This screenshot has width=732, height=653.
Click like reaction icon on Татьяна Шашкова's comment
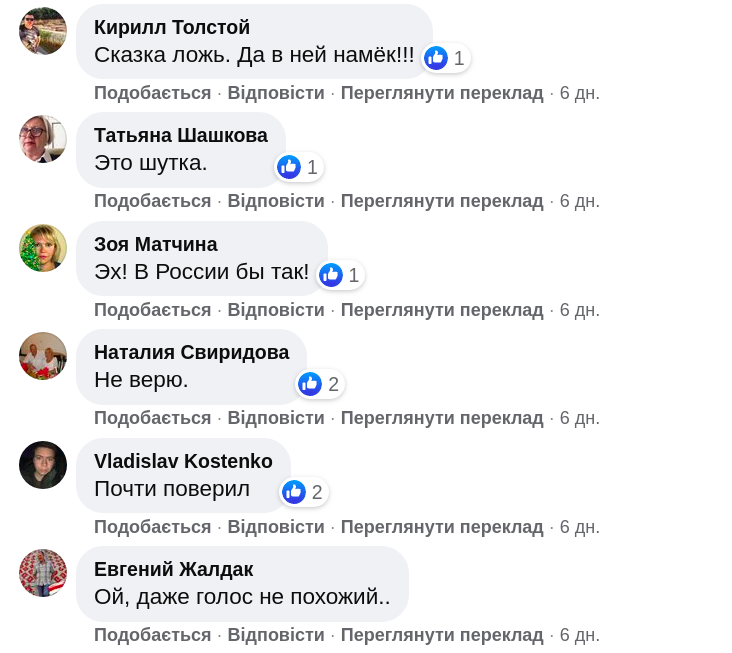tap(290, 167)
